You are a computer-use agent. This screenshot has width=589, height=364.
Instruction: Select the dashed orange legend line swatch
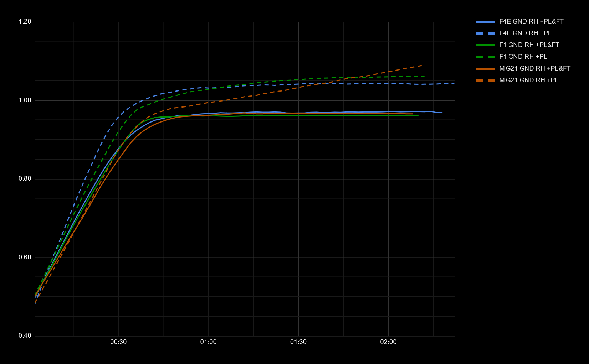click(x=486, y=80)
